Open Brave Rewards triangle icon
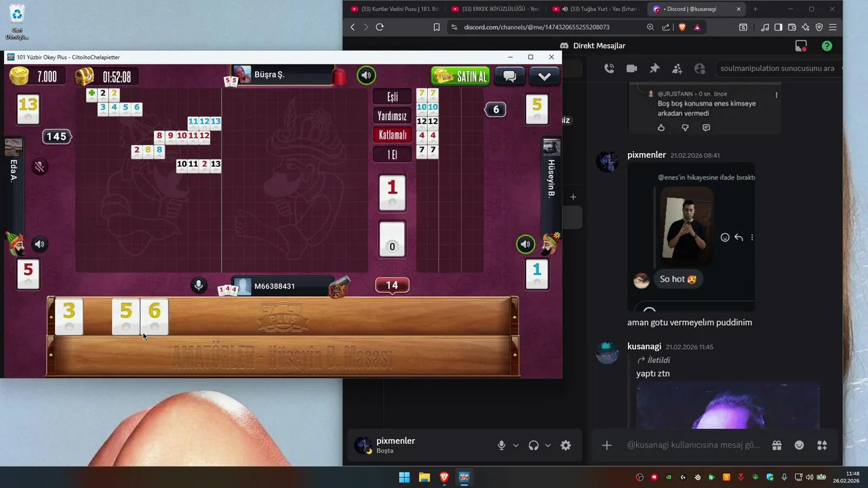This screenshot has height=488, width=868. (x=697, y=27)
